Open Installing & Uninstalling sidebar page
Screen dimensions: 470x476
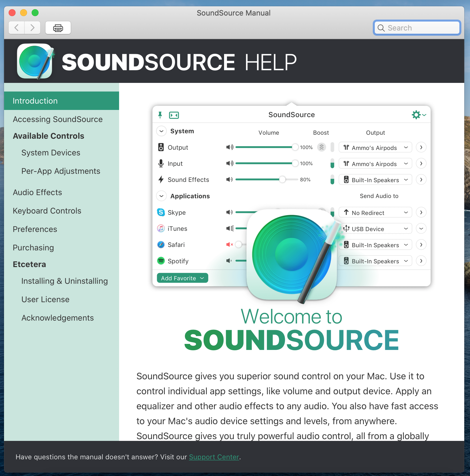coord(65,281)
